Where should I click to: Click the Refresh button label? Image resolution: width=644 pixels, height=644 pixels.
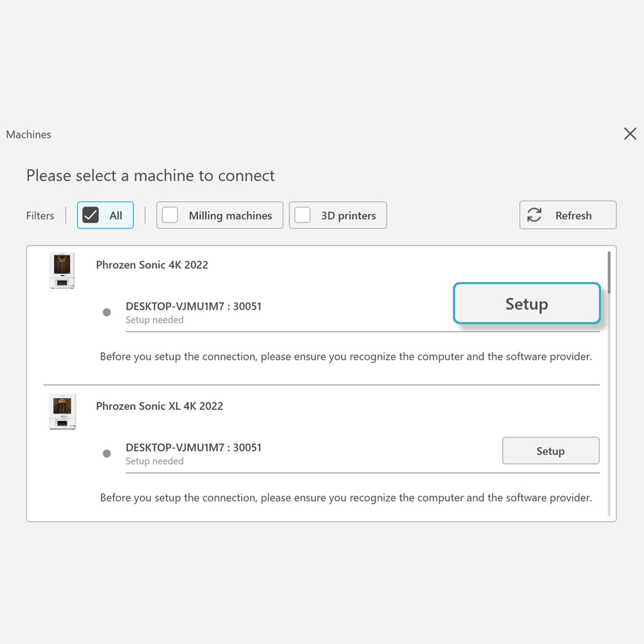(x=573, y=216)
